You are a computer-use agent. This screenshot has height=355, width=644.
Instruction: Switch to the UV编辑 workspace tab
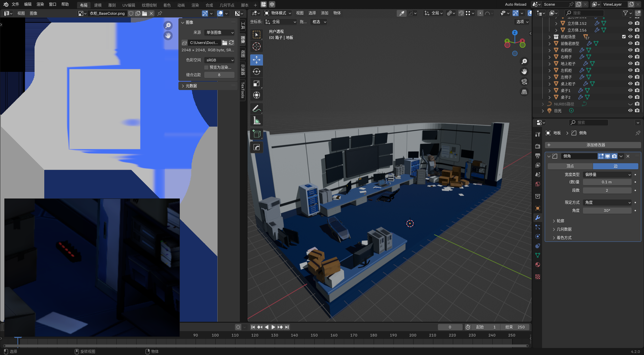[128, 5]
